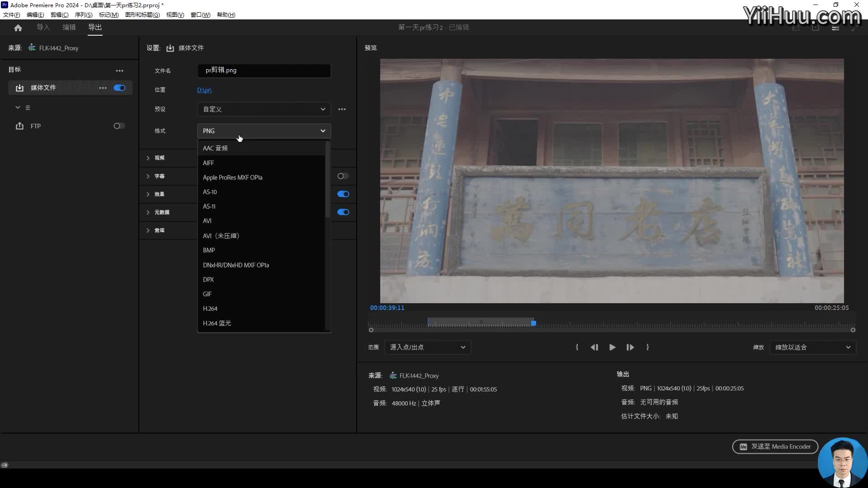Expand the 效果 effects section
This screenshot has width=868, height=488.
[148, 194]
